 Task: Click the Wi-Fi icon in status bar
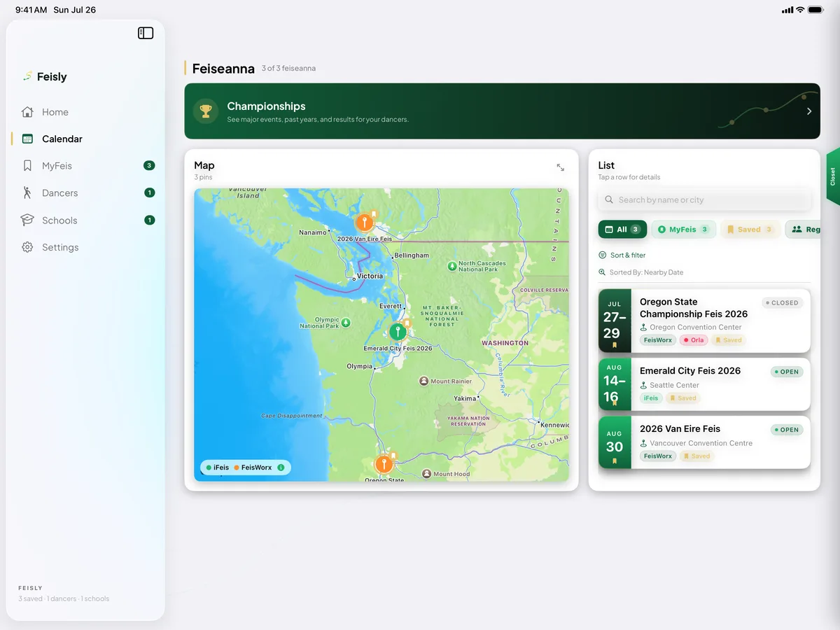[x=800, y=10]
